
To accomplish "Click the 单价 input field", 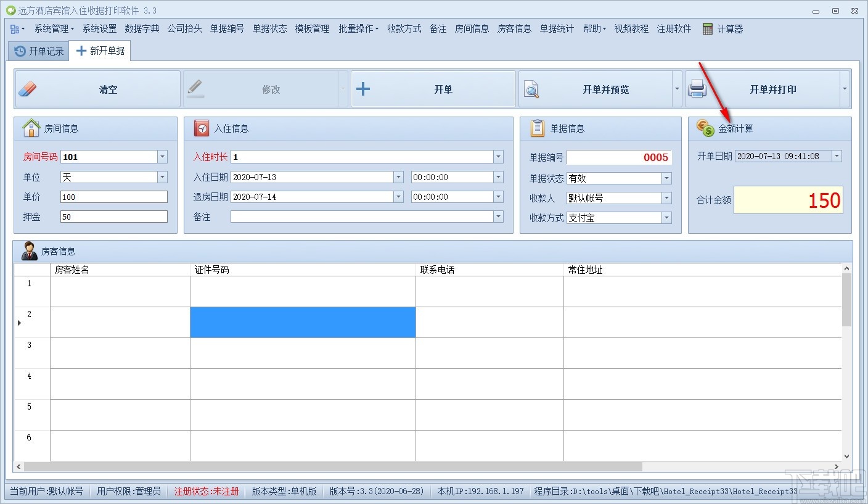I will click(114, 197).
